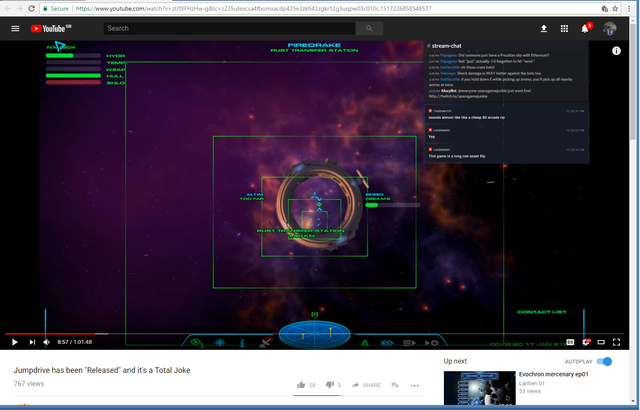The image size is (640, 410).
Task: Click the browser address bar URL
Action: (253, 9)
